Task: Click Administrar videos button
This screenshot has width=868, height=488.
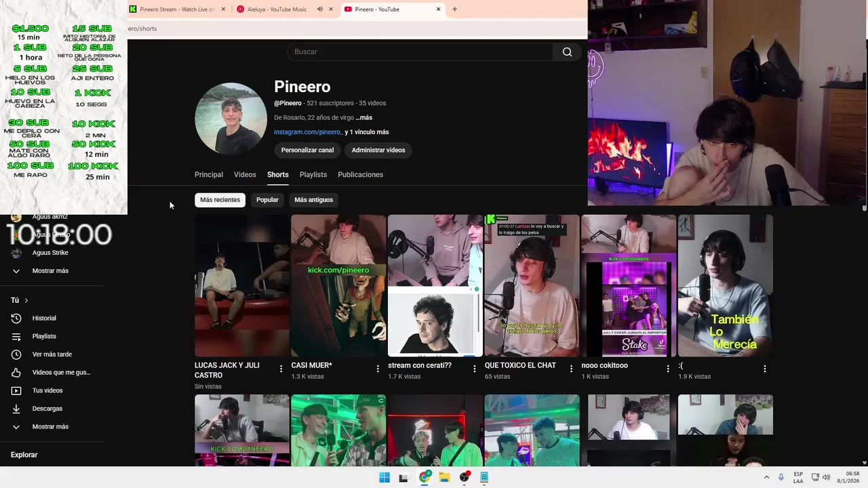Action: point(378,150)
